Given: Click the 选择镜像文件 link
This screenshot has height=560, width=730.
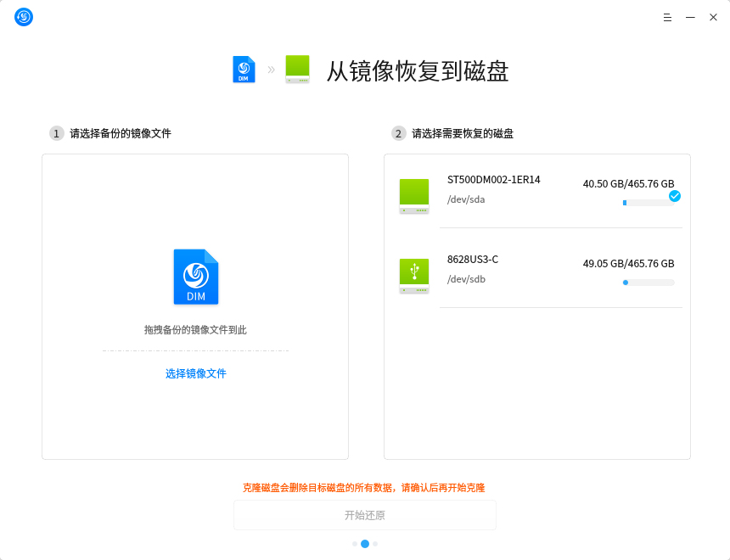Looking at the screenshot, I should (x=196, y=373).
